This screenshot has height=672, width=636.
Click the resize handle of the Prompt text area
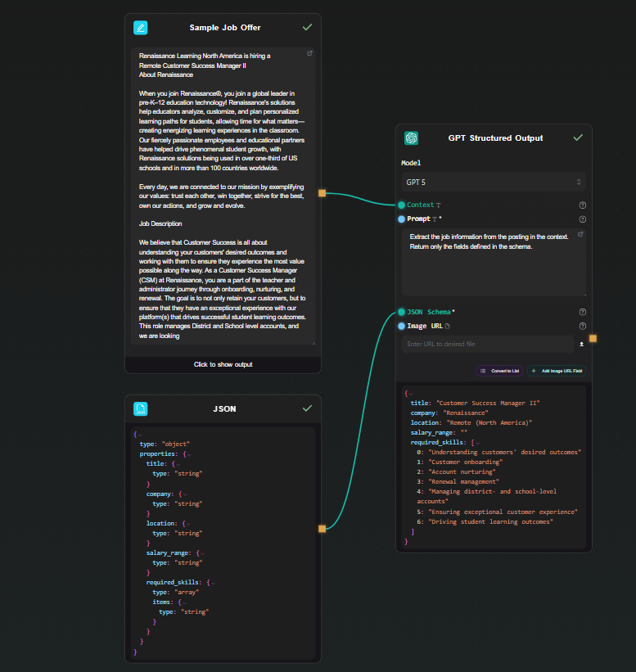coord(584,295)
